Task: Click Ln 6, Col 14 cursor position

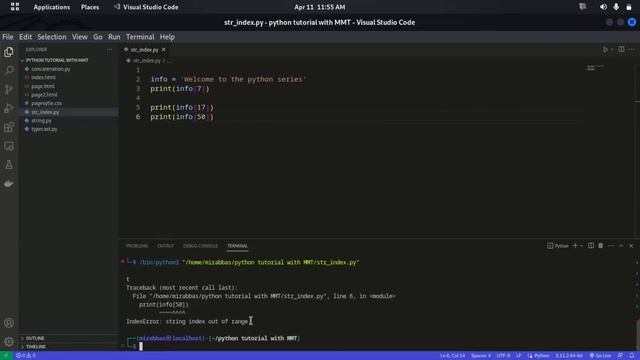Action: point(452,356)
